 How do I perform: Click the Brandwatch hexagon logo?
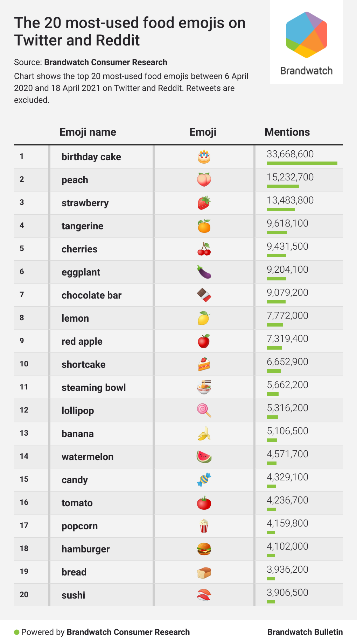pyautogui.click(x=306, y=35)
